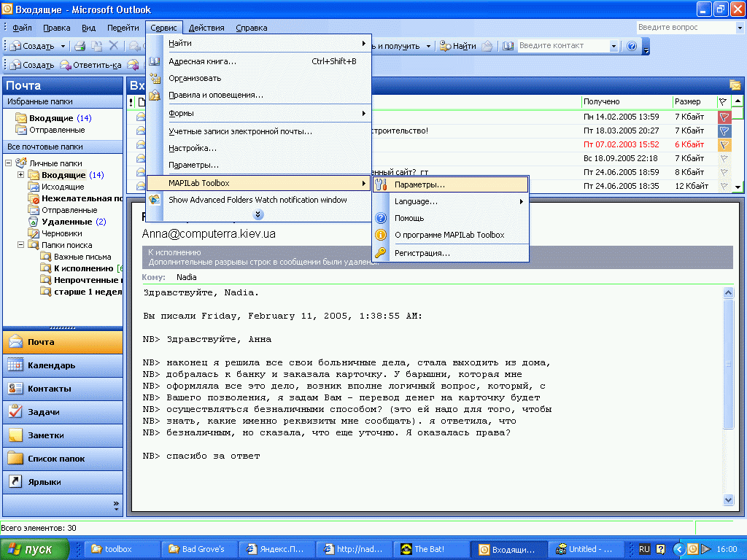This screenshot has height=560, width=747.
Task: Select Помощь in MAPILab submenu
Action: (x=450, y=218)
